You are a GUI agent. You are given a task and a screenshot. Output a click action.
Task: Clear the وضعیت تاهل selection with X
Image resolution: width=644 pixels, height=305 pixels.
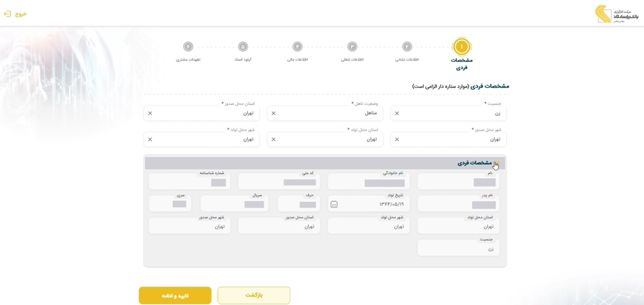[x=273, y=113]
